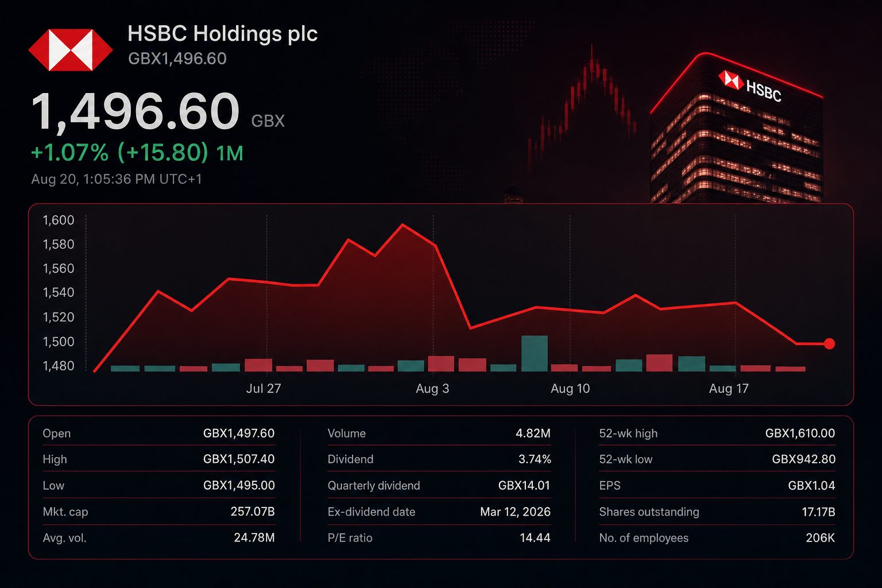The image size is (882, 588).
Task: Click the High row label
Action: pos(55,459)
